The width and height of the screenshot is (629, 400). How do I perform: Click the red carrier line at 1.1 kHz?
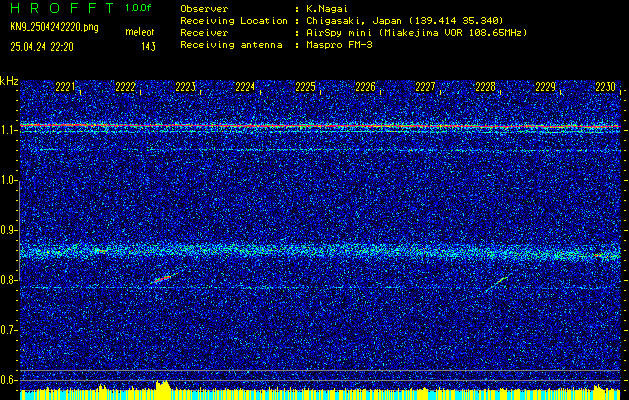click(x=320, y=126)
